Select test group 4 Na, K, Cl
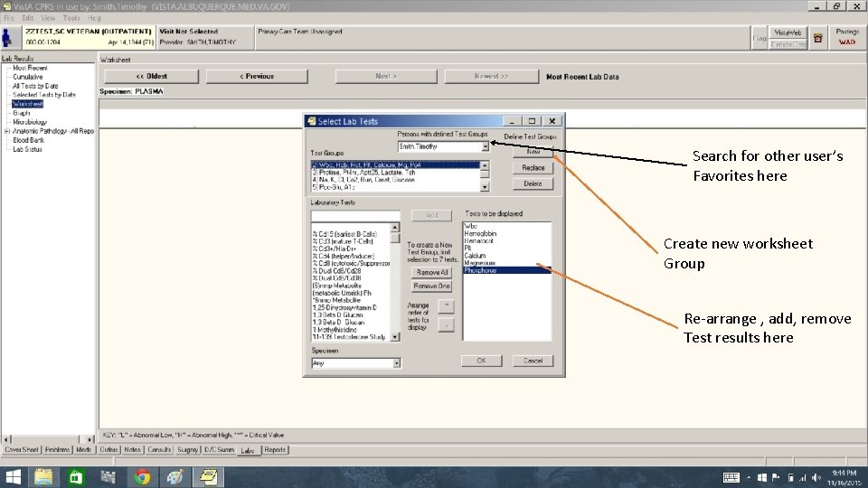The height and width of the screenshot is (488, 868). [395, 179]
